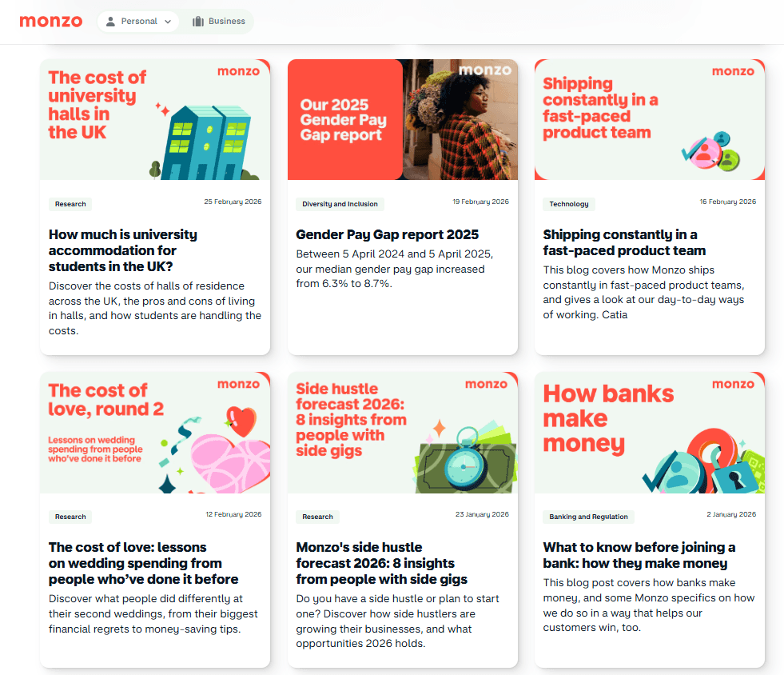
Task: Click Banking and Regulation tag
Action: 588,517
